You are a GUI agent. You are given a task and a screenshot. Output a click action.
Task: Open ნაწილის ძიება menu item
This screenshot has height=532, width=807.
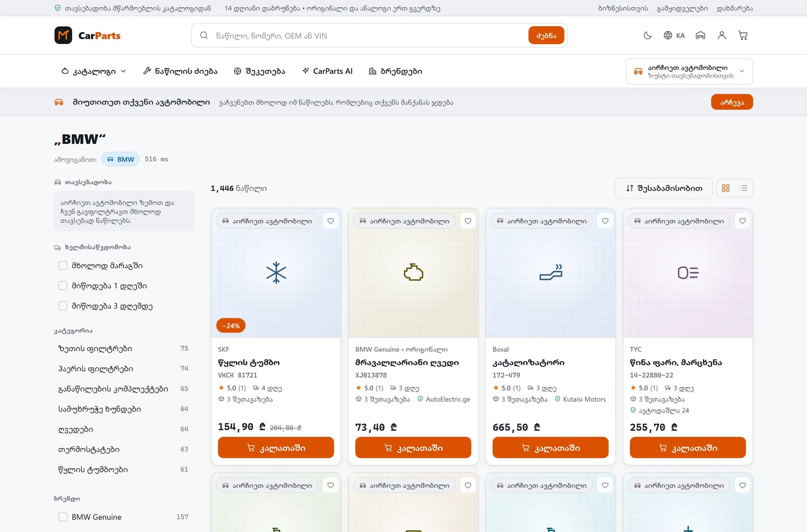coord(180,71)
